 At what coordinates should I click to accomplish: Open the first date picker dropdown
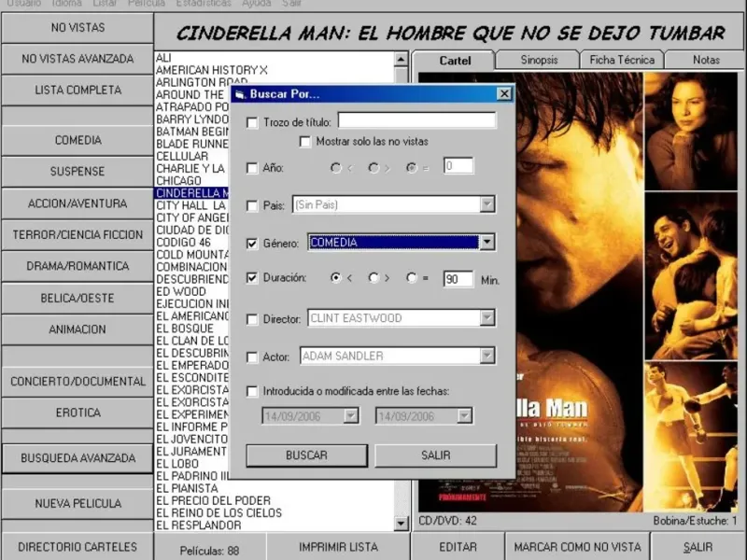tap(351, 415)
